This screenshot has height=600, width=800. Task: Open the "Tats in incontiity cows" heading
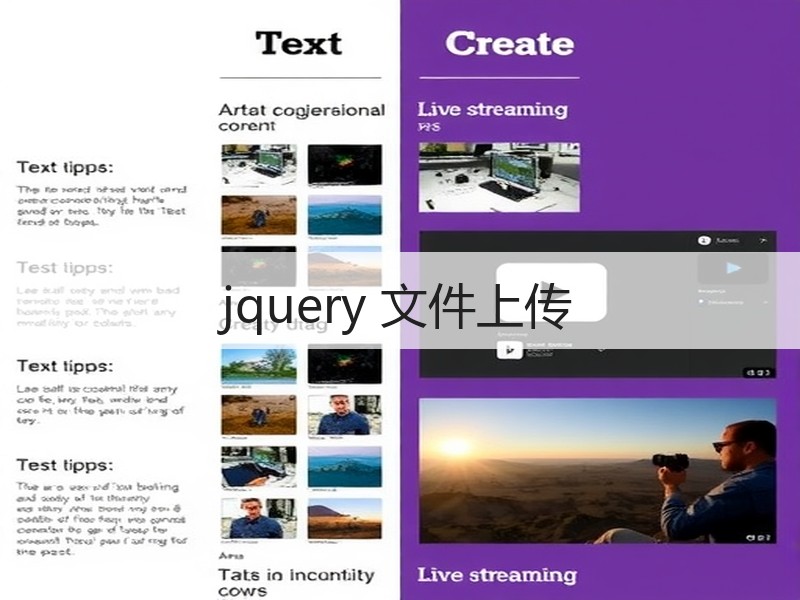pos(296,583)
